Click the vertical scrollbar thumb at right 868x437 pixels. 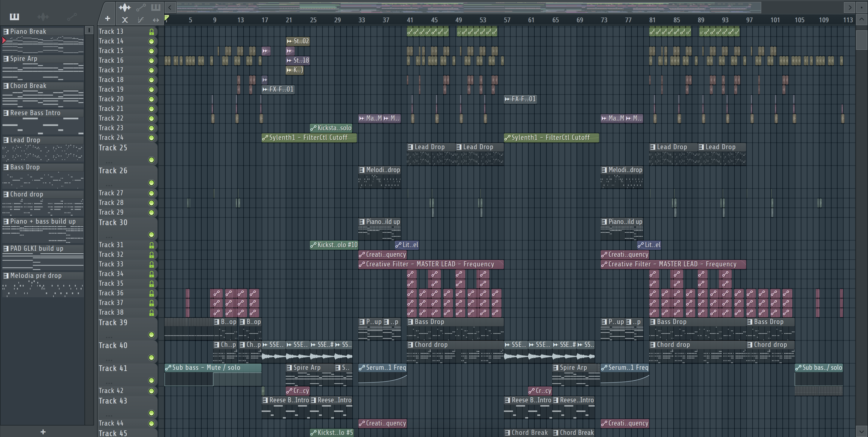[x=862, y=40]
